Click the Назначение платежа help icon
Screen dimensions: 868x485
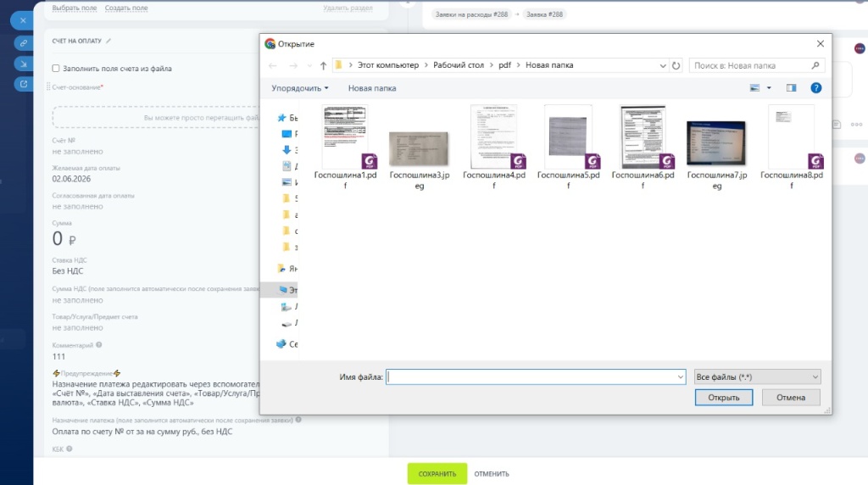[x=298, y=420]
